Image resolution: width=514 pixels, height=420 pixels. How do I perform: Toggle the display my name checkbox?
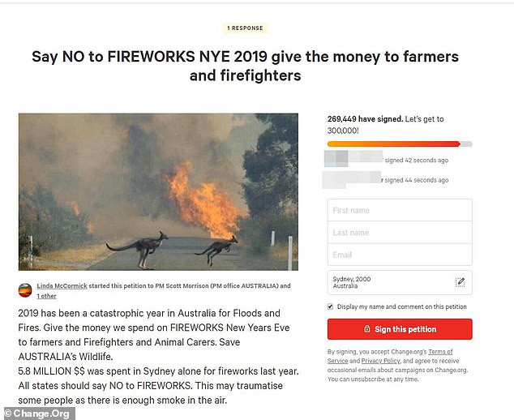click(330, 306)
